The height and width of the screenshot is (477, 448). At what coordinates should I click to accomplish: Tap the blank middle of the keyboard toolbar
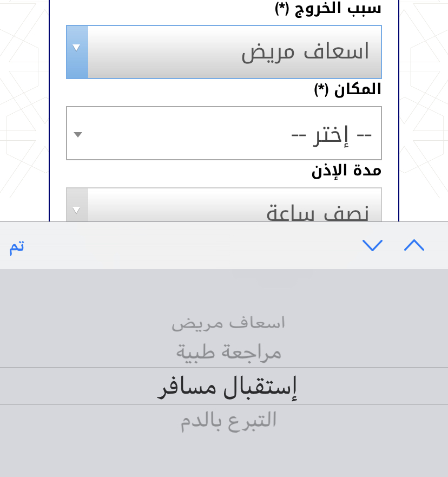click(x=195, y=245)
